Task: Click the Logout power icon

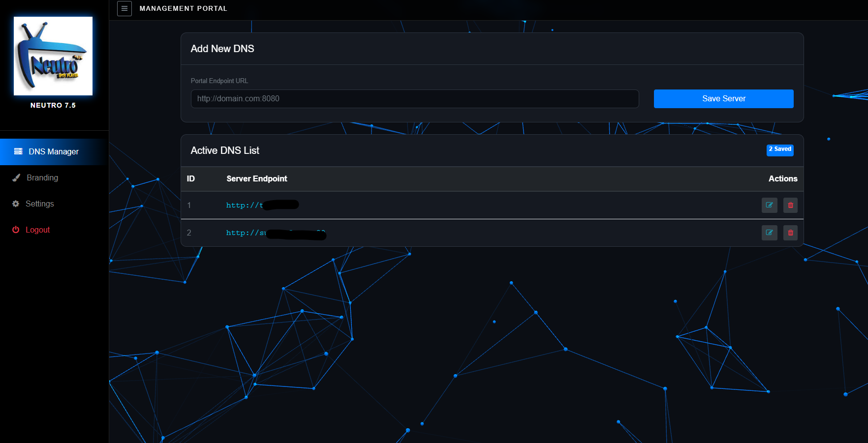Action: click(16, 230)
